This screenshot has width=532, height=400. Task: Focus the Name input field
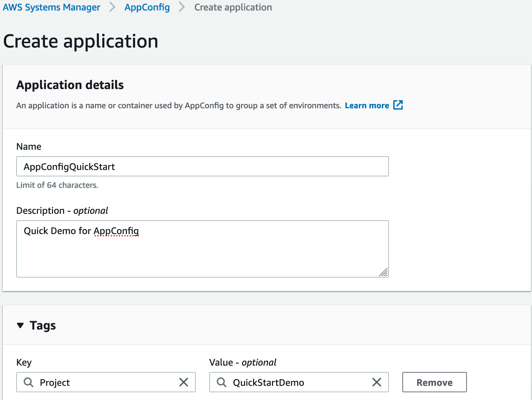pyautogui.click(x=203, y=166)
